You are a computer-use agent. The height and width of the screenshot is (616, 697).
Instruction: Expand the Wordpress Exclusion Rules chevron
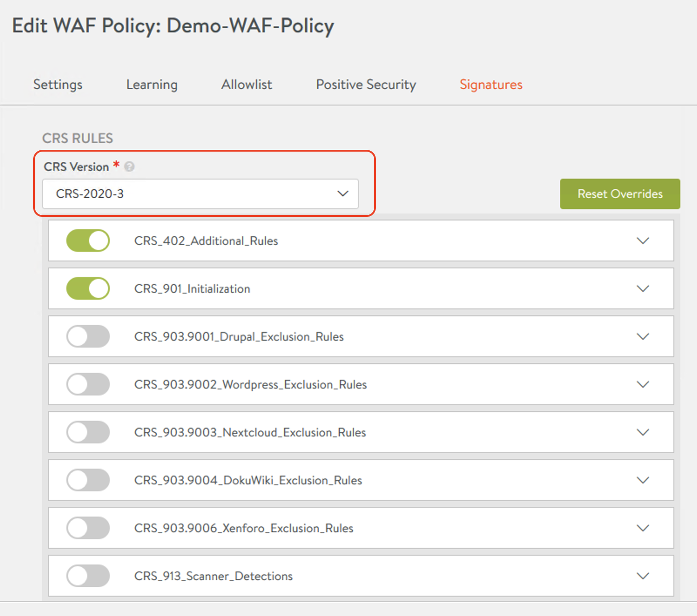click(643, 384)
